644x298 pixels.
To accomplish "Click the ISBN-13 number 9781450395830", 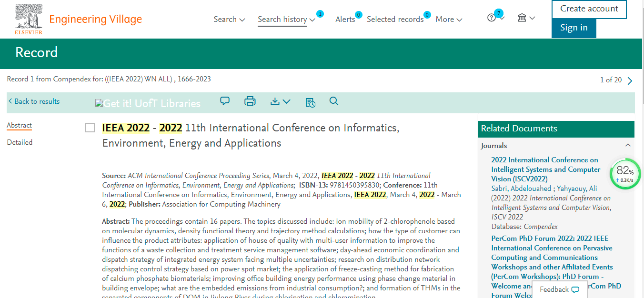I will tap(355, 185).
